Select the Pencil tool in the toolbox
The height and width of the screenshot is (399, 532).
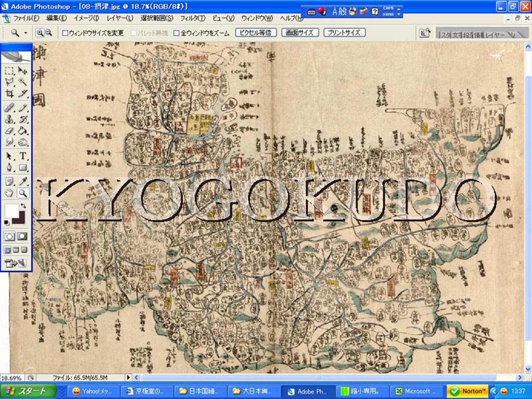click(23, 108)
